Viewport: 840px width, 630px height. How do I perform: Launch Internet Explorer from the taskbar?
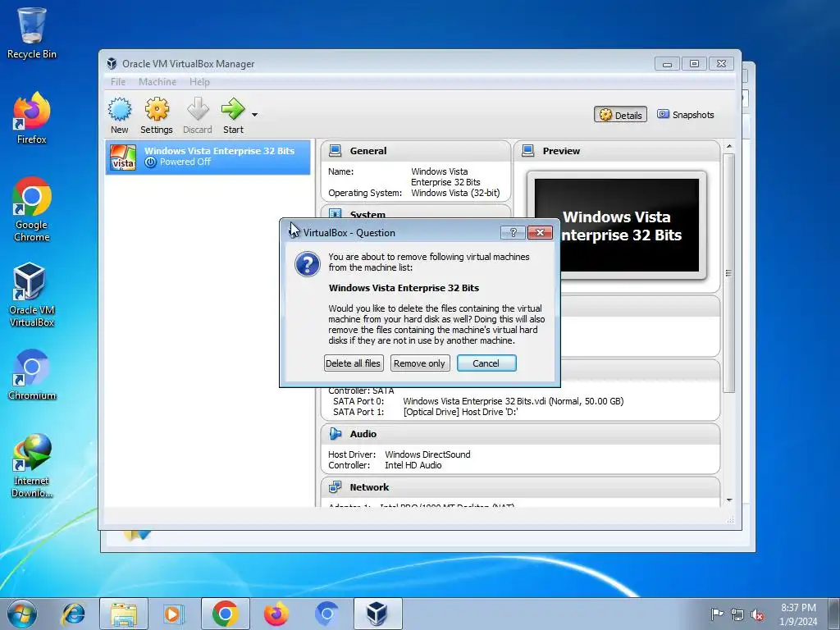pos(73,614)
